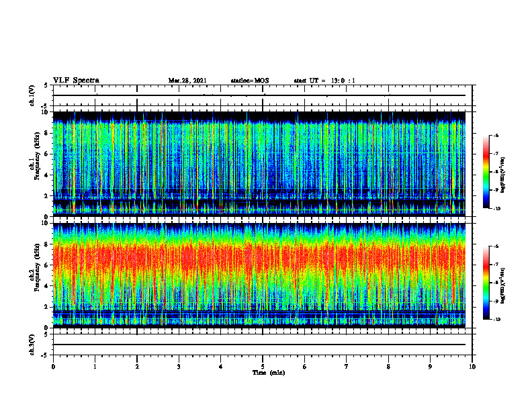Click the ch.1 spectrogram color scale bar
This screenshot has width=532, height=411.
pos(486,172)
